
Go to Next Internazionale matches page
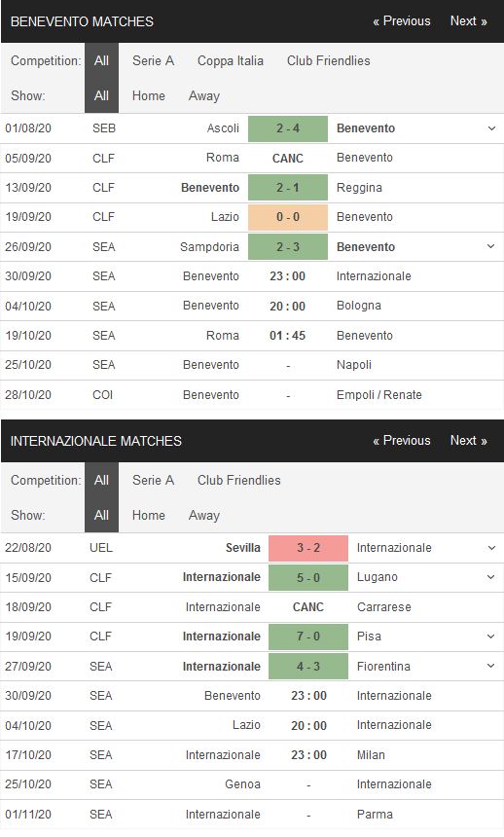[x=468, y=441]
